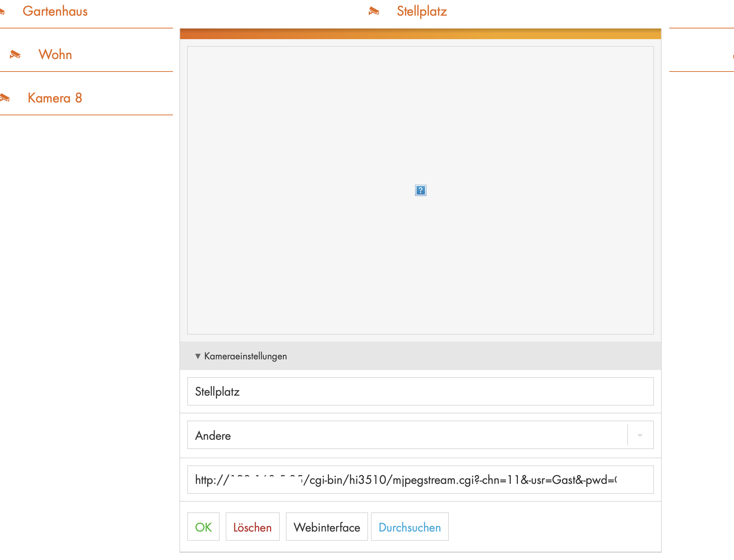Screen dimensions: 734x560
Task: Click the camera icon left of Gartenhaus
Action: 2,12
